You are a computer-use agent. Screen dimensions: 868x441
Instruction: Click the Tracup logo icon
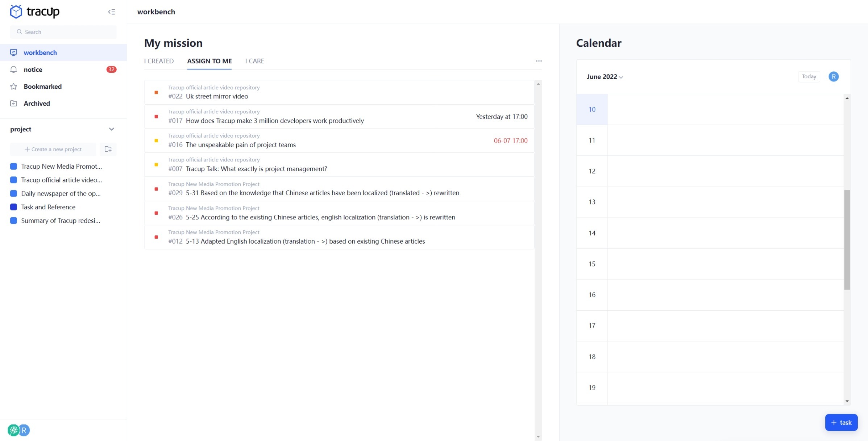click(x=16, y=12)
